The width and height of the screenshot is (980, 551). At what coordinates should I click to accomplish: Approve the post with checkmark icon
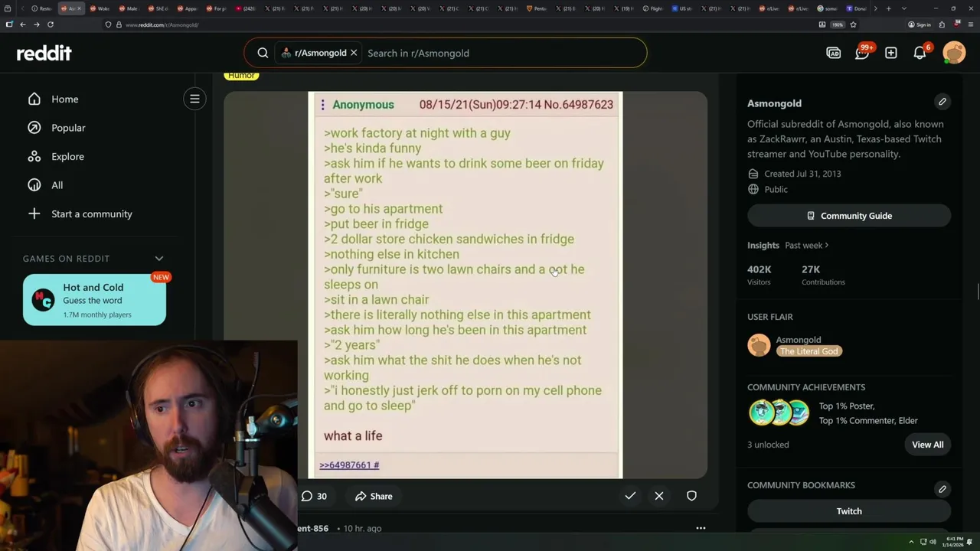pyautogui.click(x=630, y=496)
